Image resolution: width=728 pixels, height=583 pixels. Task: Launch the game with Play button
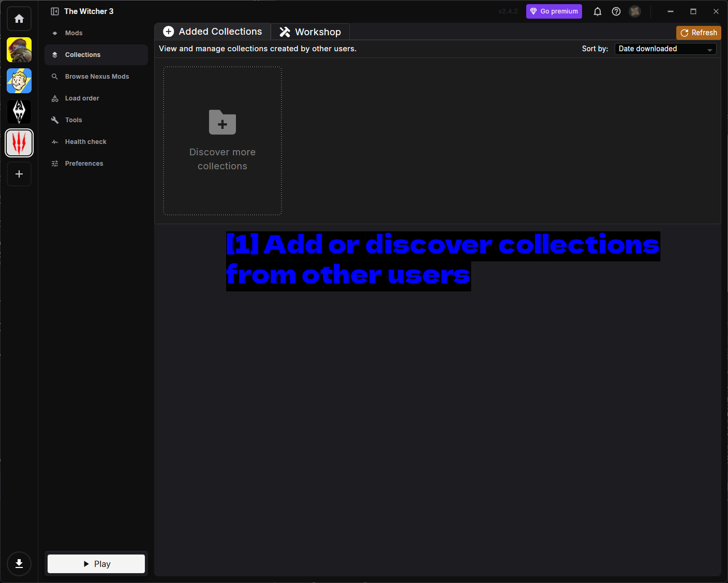[x=96, y=564]
